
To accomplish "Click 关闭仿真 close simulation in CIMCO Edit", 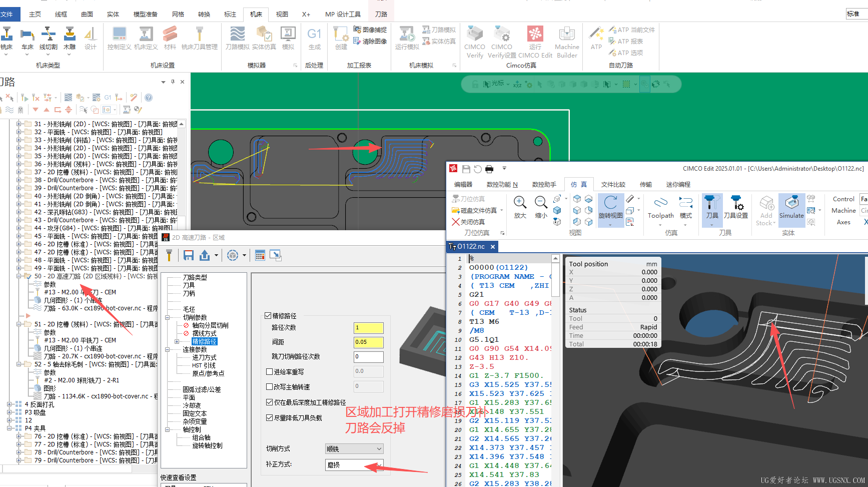I will click(x=468, y=222).
